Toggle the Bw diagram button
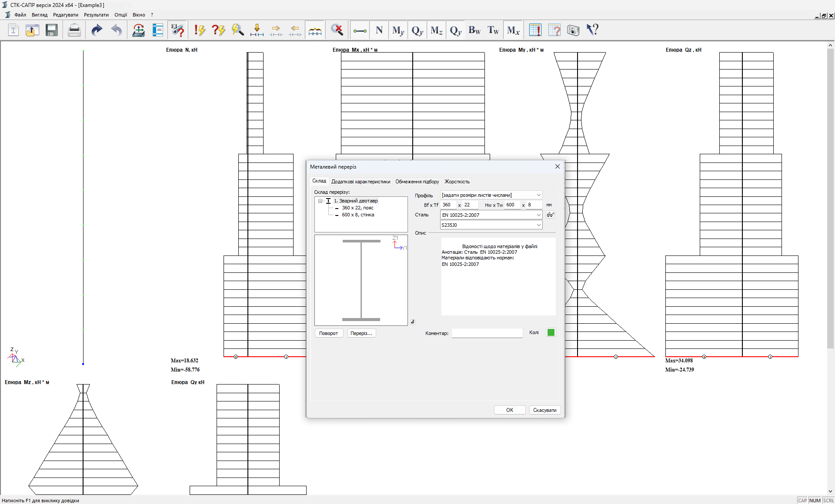The height and width of the screenshot is (504, 835). pos(474,30)
